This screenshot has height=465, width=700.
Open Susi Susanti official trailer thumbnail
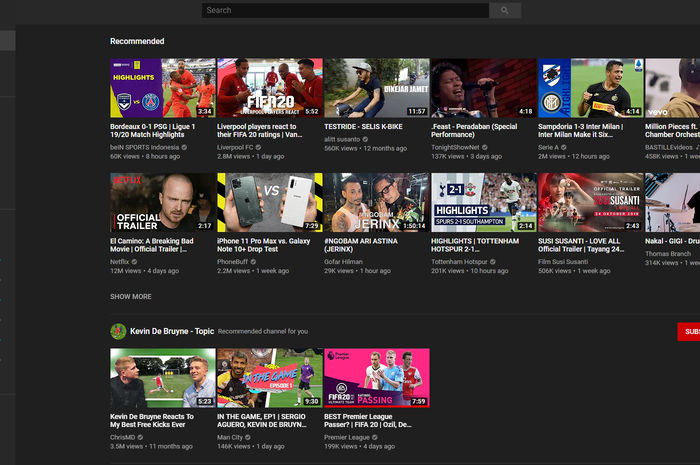[591, 203]
